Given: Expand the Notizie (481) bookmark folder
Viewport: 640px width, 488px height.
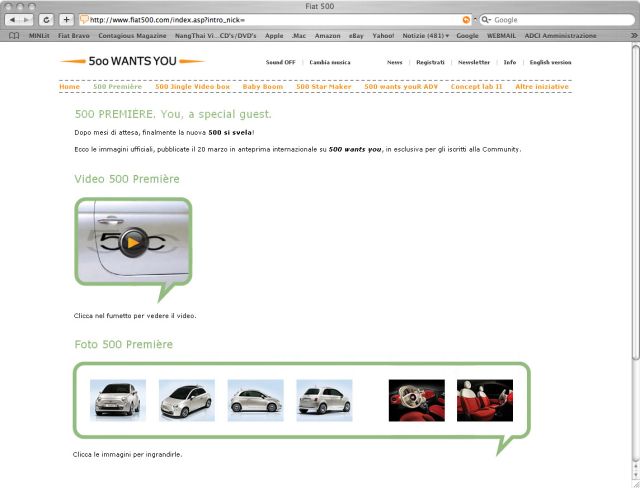Looking at the screenshot, I should 426,35.
